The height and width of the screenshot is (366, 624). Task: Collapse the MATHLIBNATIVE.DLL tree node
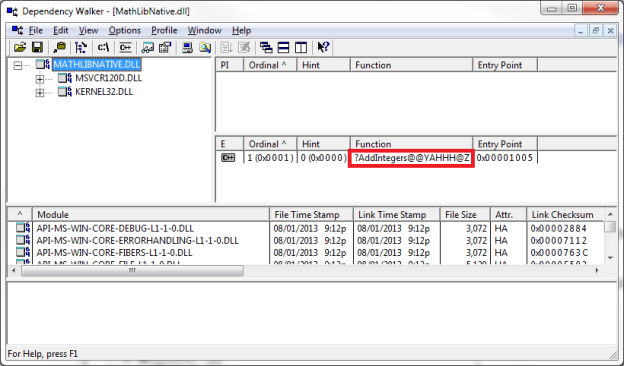pyautogui.click(x=18, y=65)
